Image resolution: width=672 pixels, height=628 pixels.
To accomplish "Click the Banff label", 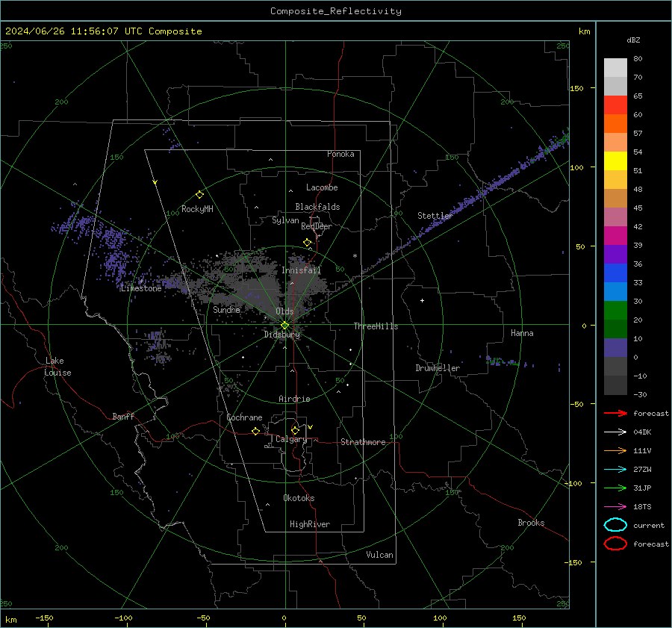I will 123,417.
